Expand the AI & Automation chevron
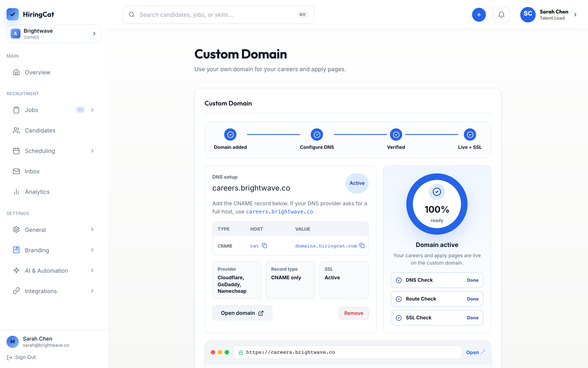Viewport: 588px width, 368px height. 92,270
